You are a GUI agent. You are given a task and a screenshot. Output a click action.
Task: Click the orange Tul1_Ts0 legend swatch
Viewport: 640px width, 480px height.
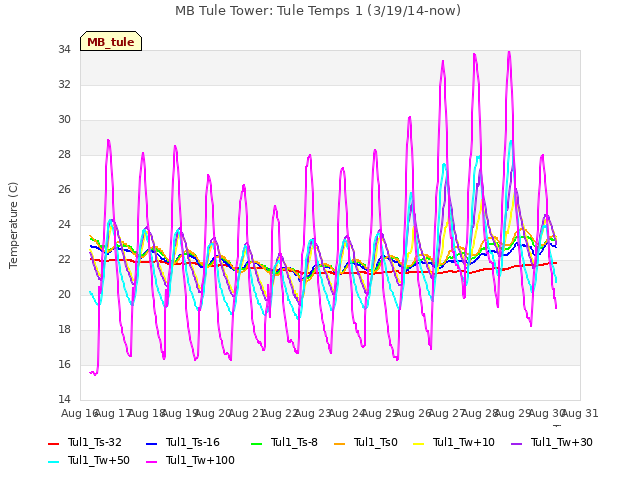339,443
